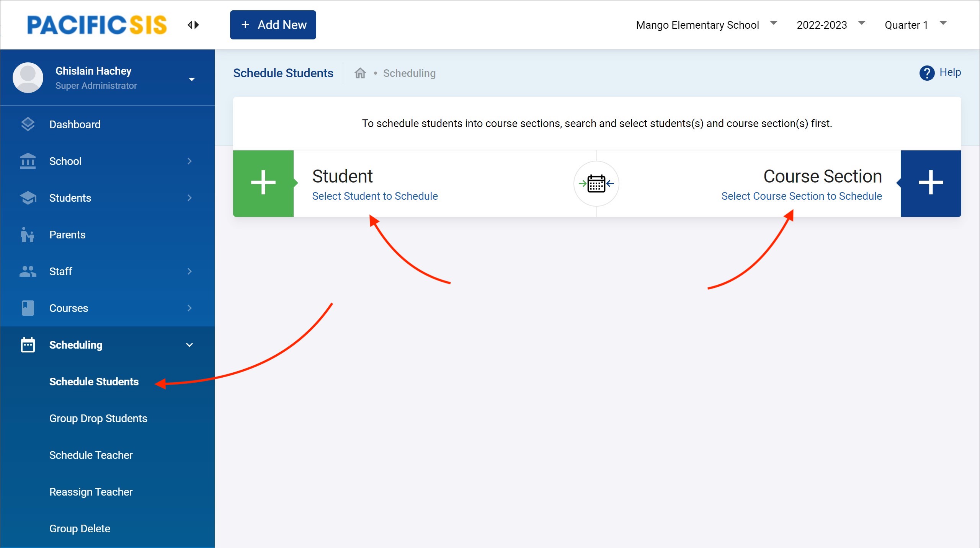Image resolution: width=980 pixels, height=548 pixels.
Task: Open the Parents sidebar item
Action: pyautogui.click(x=67, y=235)
